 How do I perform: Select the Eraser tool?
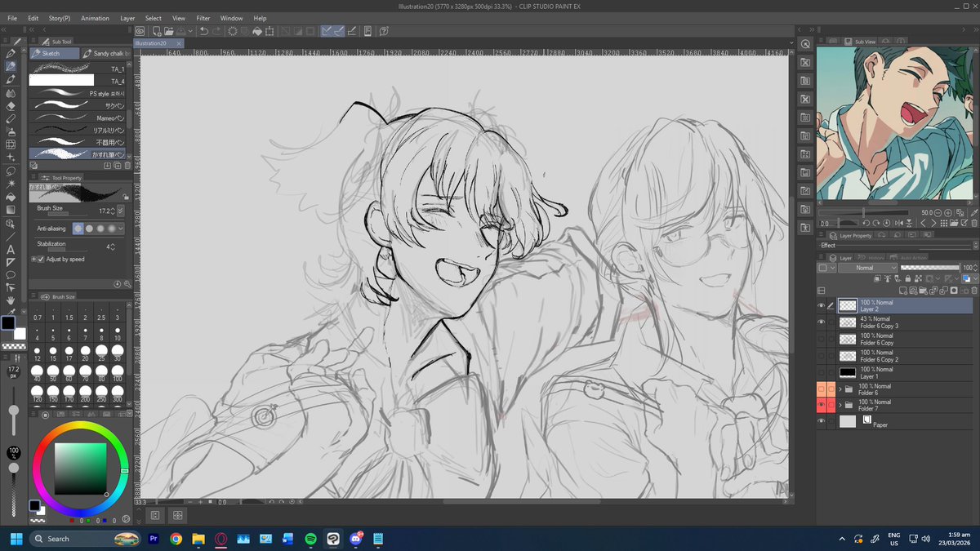point(11,105)
